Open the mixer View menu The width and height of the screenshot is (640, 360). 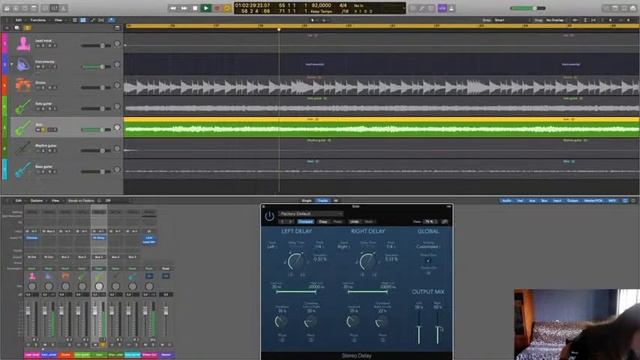(x=56, y=201)
